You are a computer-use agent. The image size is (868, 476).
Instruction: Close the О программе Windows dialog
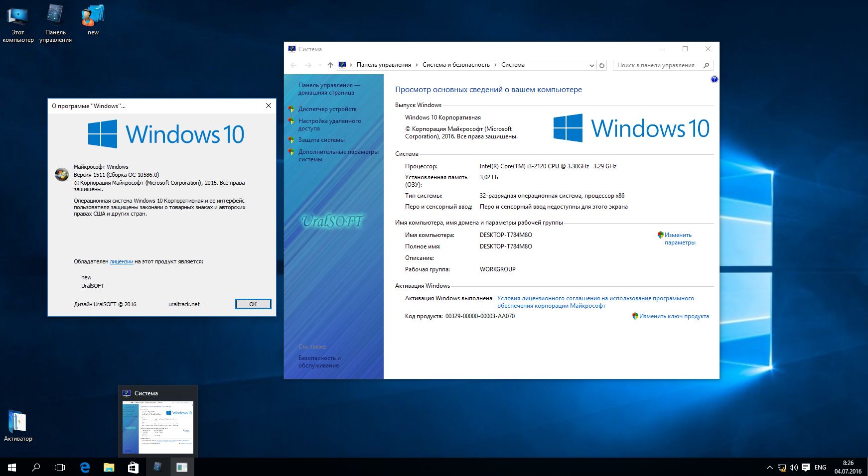[269, 106]
